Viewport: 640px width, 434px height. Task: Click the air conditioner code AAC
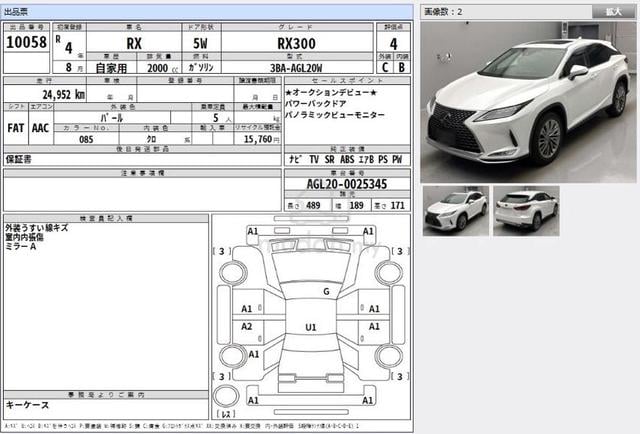click(x=40, y=128)
